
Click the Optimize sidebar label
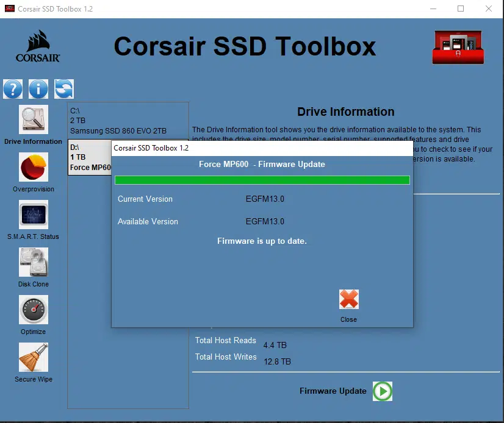pyautogui.click(x=33, y=332)
